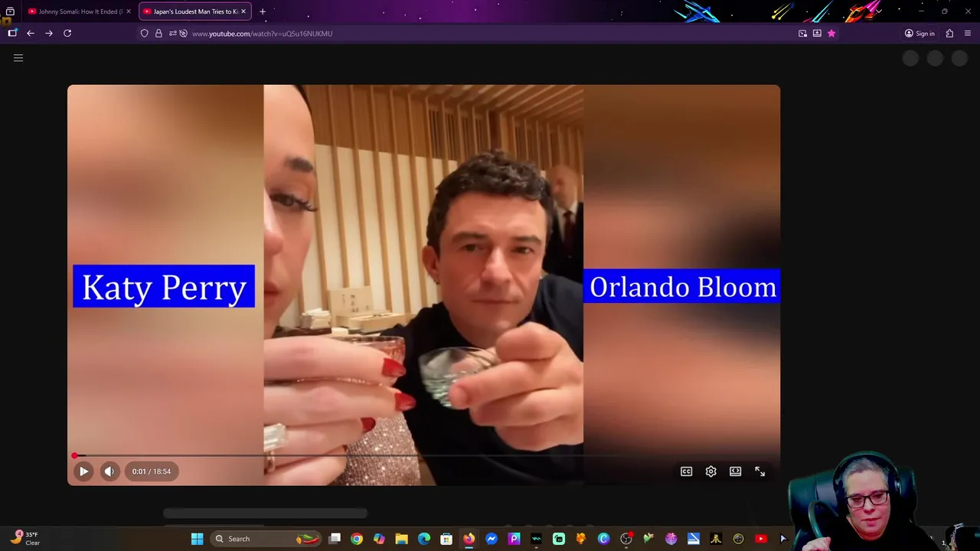The height and width of the screenshot is (551, 980).
Task: Play the YouTube video
Action: coord(83,471)
